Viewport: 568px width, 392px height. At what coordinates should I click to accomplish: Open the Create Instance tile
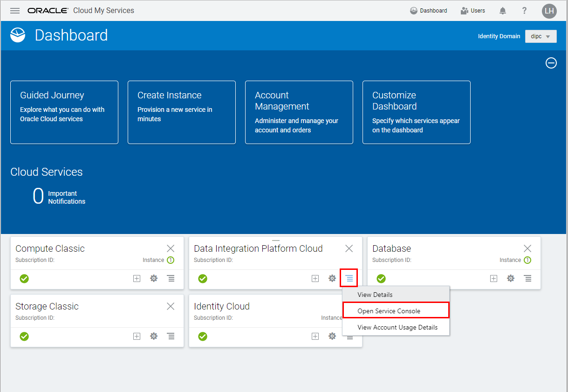pyautogui.click(x=182, y=112)
